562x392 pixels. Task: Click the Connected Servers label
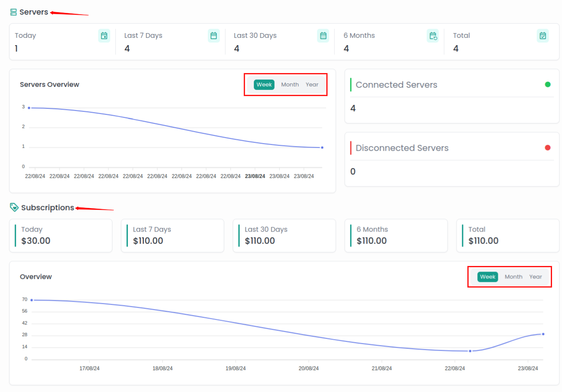click(396, 85)
